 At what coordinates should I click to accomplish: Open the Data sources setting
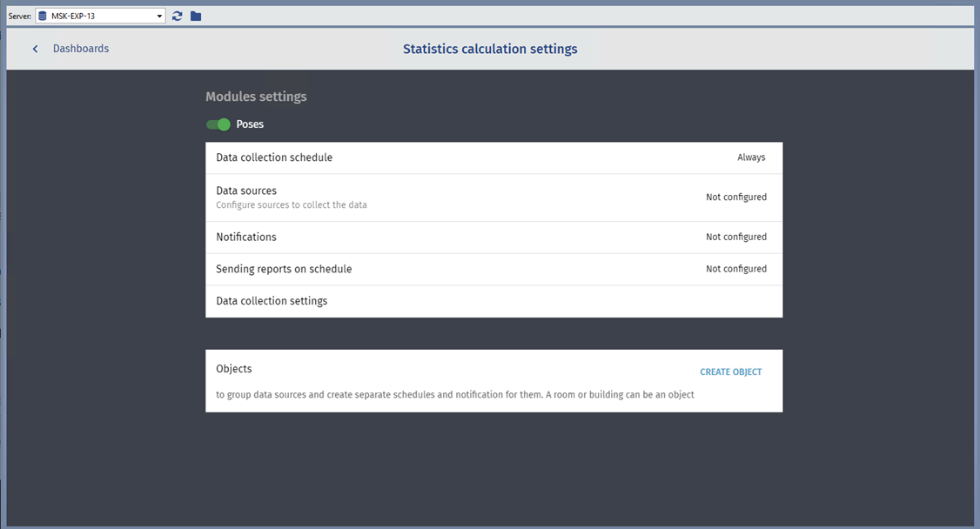click(x=246, y=191)
